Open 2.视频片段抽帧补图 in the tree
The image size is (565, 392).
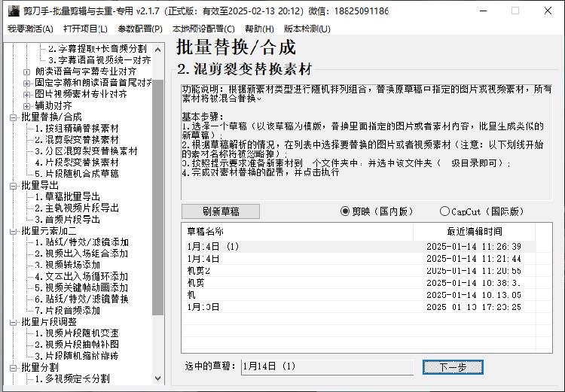81,345
